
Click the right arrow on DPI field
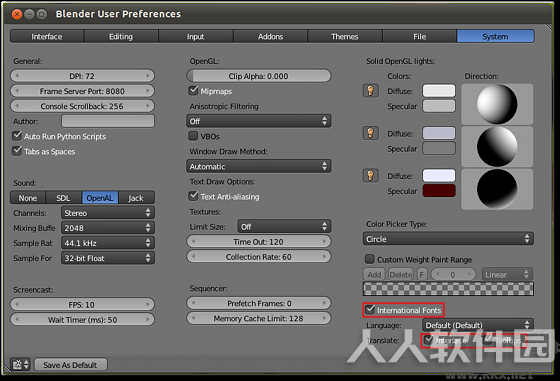click(x=148, y=76)
